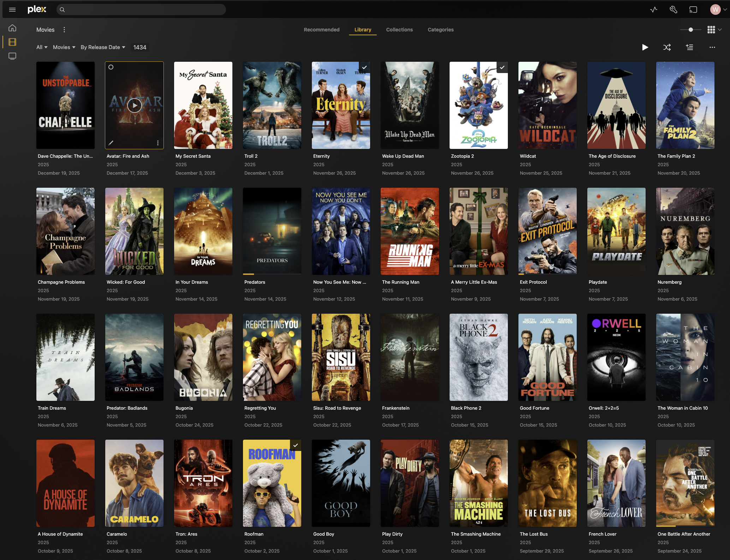Switch to the Collections tab
Image resolution: width=730 pixels, height=560 pixels.
399,30
